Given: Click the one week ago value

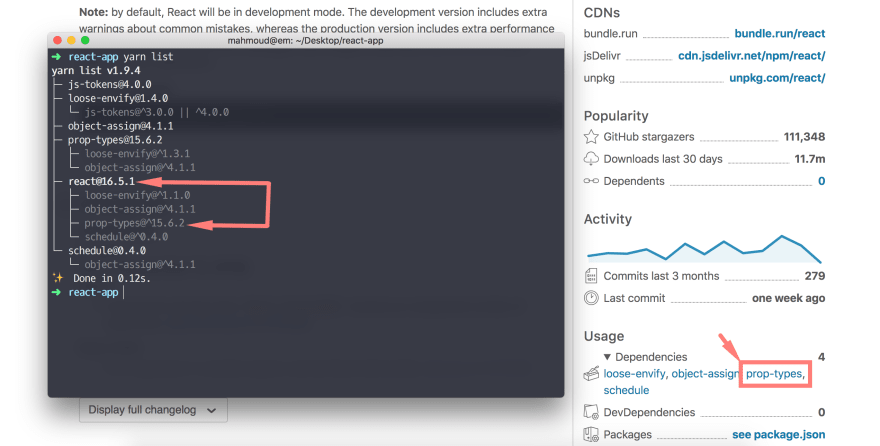Looking at the screenshot, I should 789,298.
